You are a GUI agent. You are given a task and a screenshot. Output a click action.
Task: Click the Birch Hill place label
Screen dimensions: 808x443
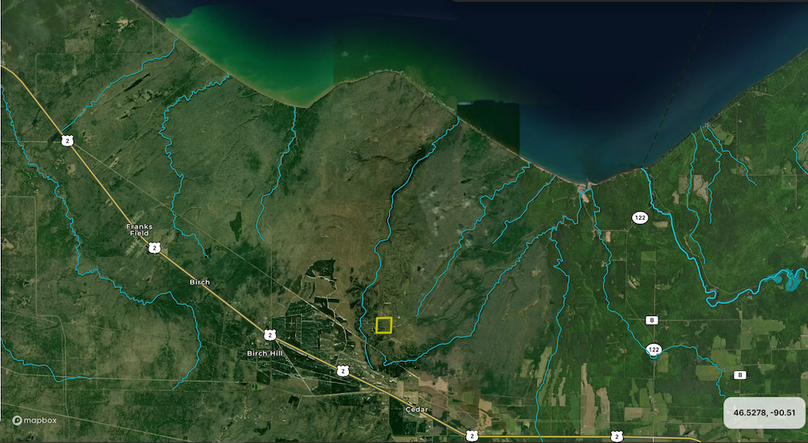click(x=266, y=353)
